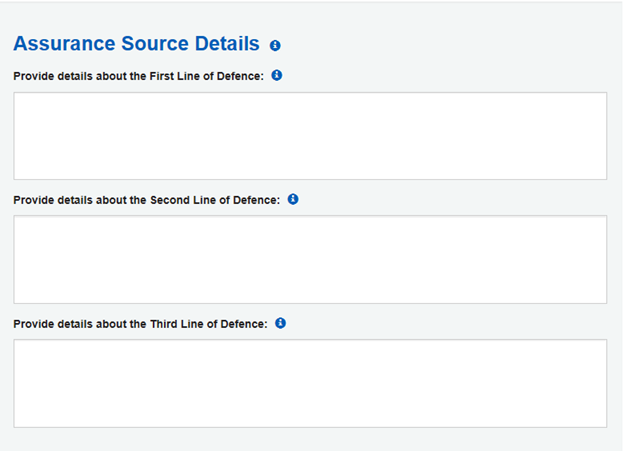The image size is (624, 451).
Task: Place cursor in the middle details box
Action: pyautogui.click(x=310, y=260)
